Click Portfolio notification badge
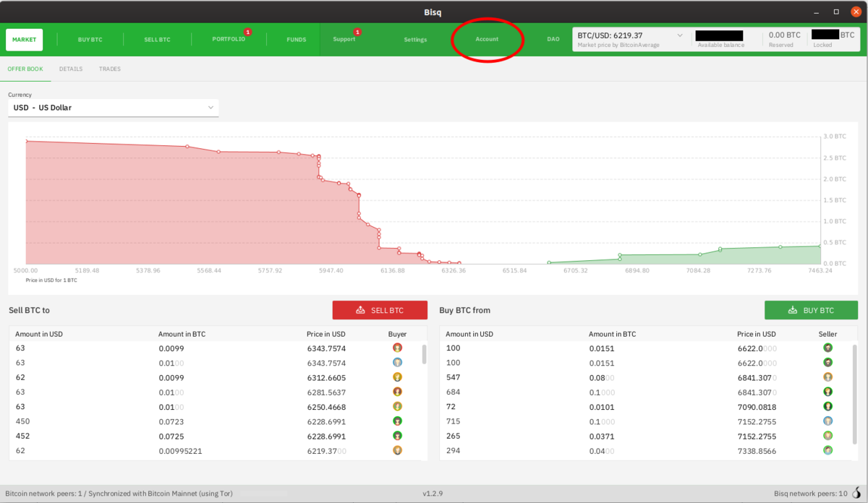Screen dimensions: 868x503 (x=248, y=32)
